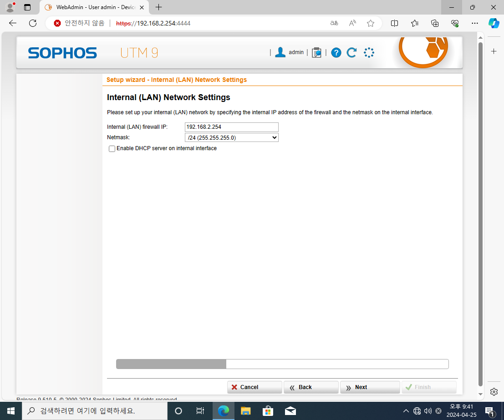Viewport: 504px width, 420px height.
Task: Click the browser address bar URL
Action: [x=153, y=23]
